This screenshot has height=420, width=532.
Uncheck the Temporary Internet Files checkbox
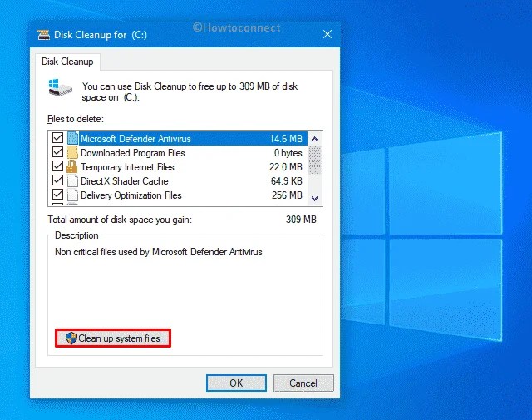pyautogui.click(x=57, y=166)
